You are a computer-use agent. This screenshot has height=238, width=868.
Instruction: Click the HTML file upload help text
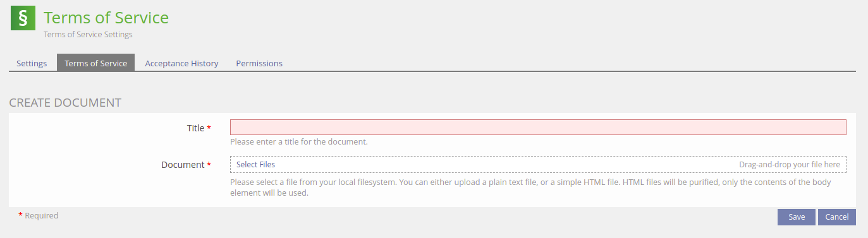tap(530, 187)
